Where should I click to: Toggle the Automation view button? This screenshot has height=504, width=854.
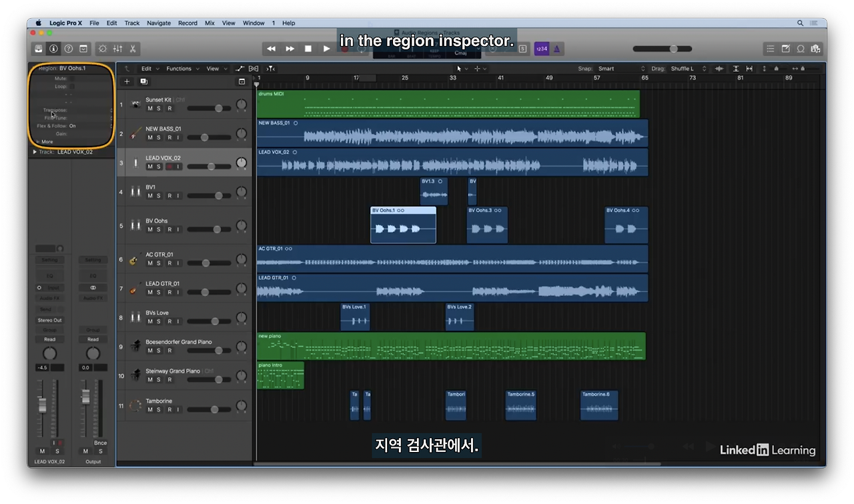(x=240, y=69)
